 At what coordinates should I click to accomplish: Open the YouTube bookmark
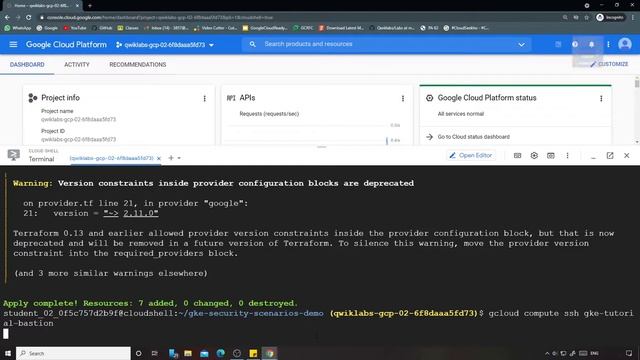point(75,28)
